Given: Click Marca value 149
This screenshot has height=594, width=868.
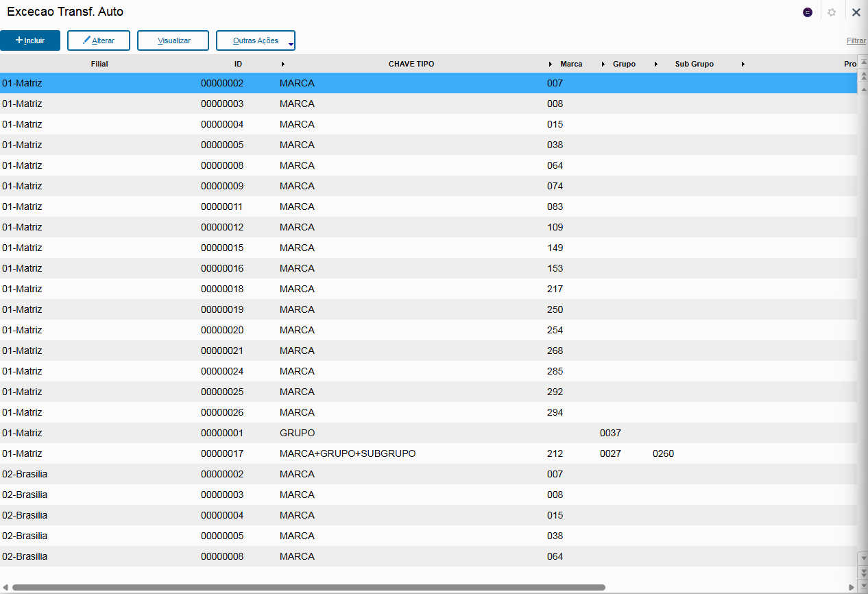Looking at the screenshot, I should coord(555,248).
